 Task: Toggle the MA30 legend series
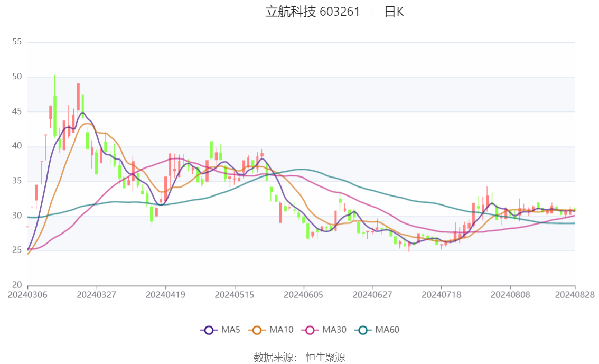[324, 330]
